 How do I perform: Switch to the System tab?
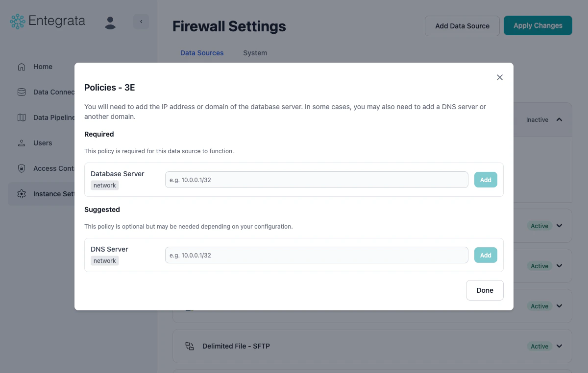(x=255, y=53)
